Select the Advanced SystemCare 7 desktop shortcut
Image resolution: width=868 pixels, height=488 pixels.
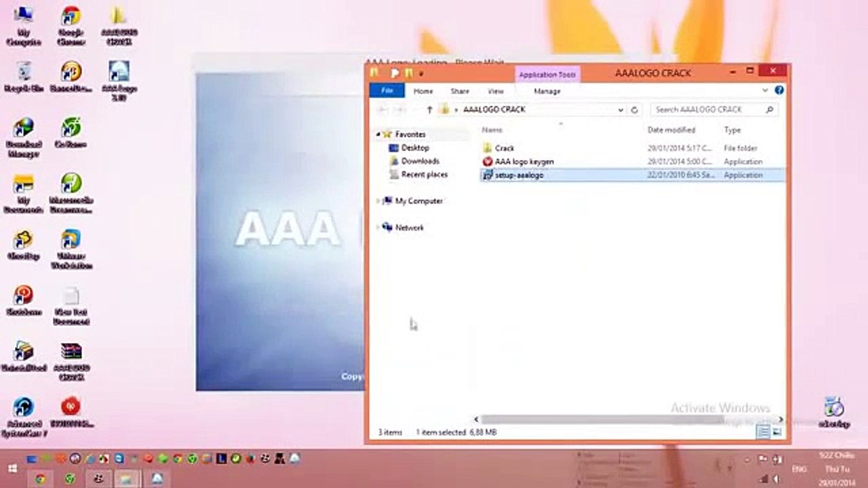[24, 417]
